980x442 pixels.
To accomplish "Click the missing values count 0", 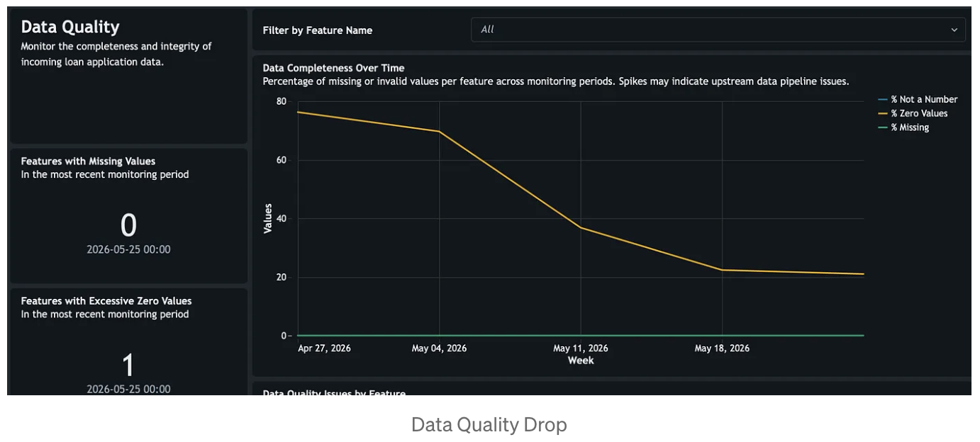I will pyautogui.click(x=128, y=225).
